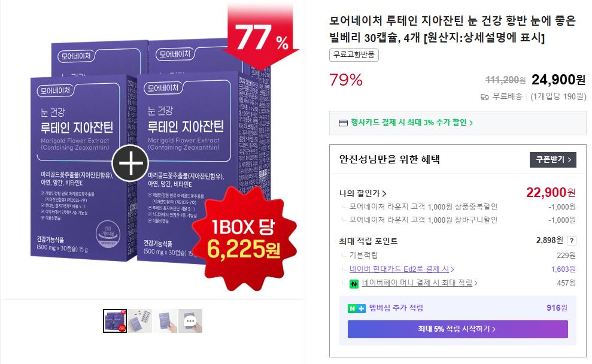Click the N+ membership badge icon
This screenshot has height=364, width=592.
[x=356, y=308]
